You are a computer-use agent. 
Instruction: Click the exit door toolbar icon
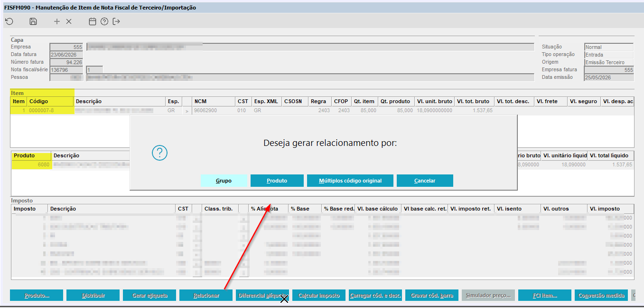(x=116, y=21)
